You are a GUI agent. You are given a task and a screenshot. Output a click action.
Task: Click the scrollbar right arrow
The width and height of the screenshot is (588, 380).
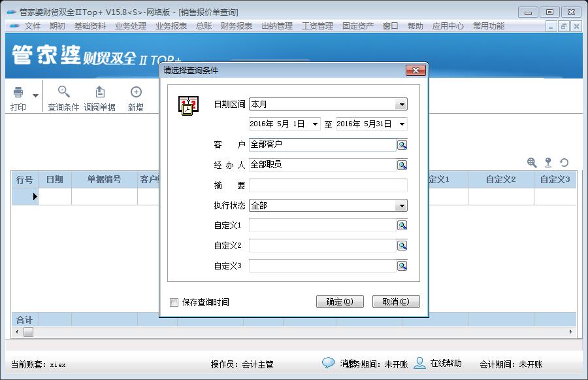point(571,332)
